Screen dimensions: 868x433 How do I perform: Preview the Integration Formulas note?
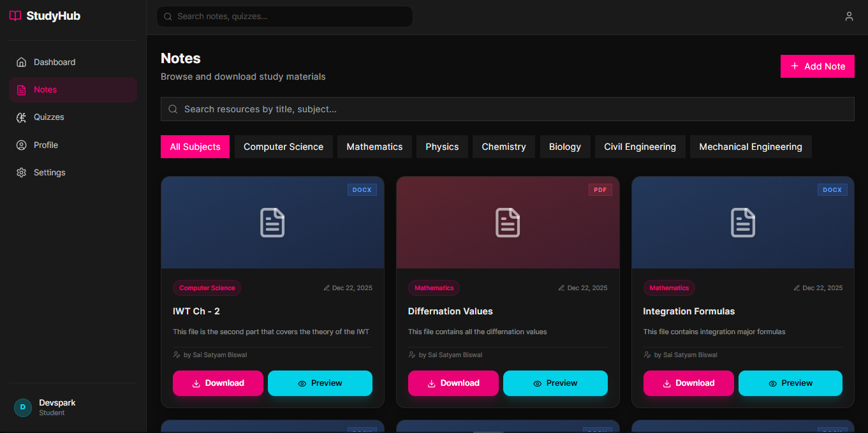pyautogui.click(x=790, y=383)
